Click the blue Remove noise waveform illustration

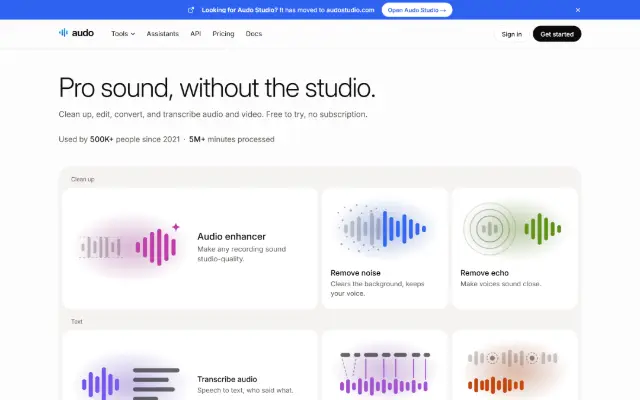point(384,229)
